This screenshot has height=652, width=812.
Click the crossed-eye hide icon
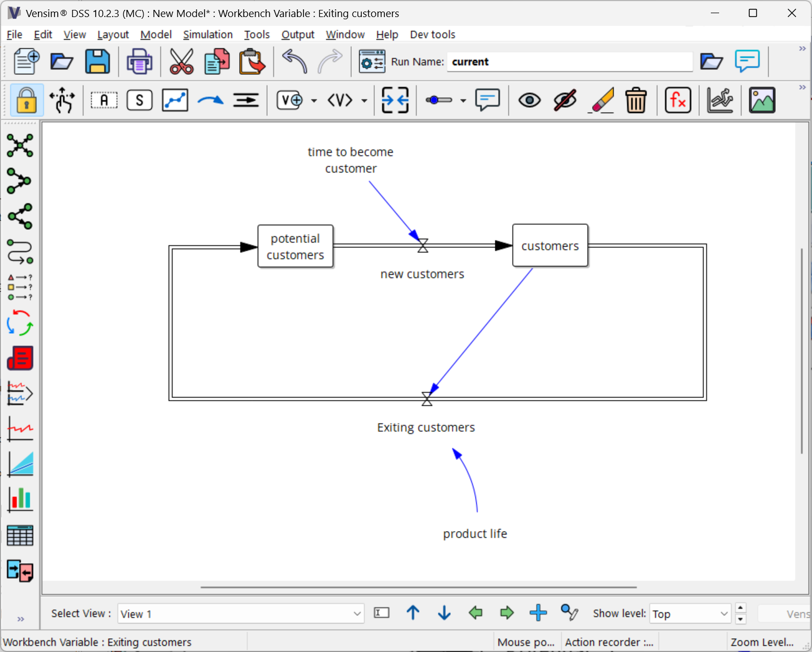pyautogui.click(x=565, y=101)
